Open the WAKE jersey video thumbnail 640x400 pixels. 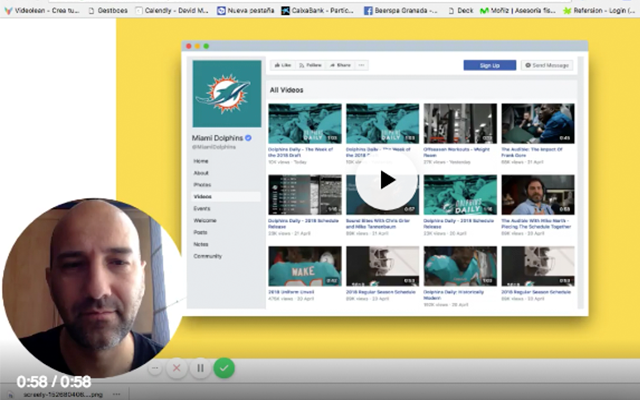305,266
